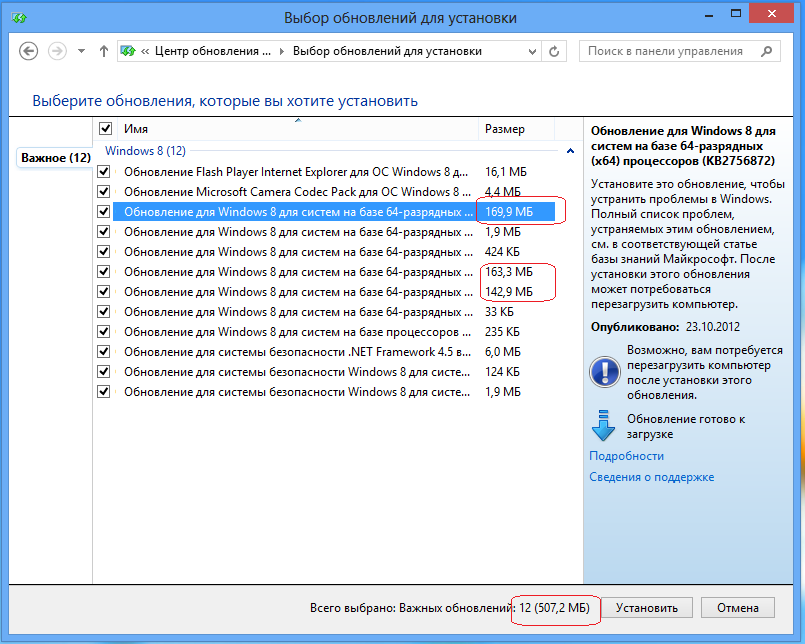Click the window title bar update icon
The height and width of the screenshot is (644, 805).
19,18
